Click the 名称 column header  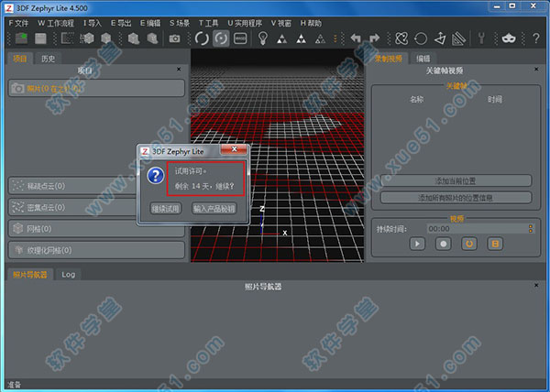pos(417,100)
